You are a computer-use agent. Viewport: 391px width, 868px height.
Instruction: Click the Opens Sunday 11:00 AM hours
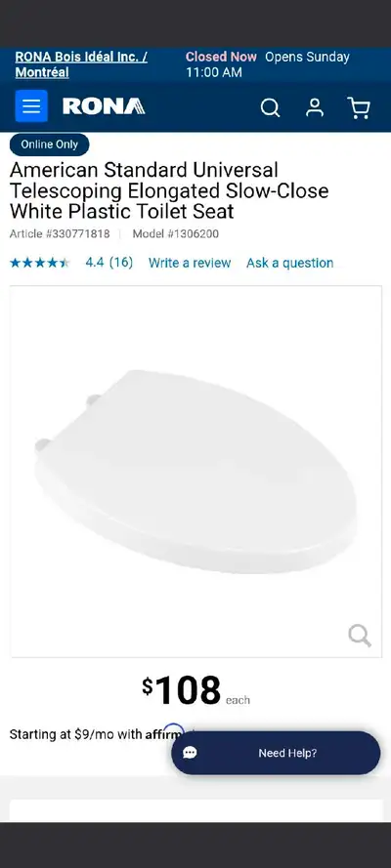pos(268,64)
